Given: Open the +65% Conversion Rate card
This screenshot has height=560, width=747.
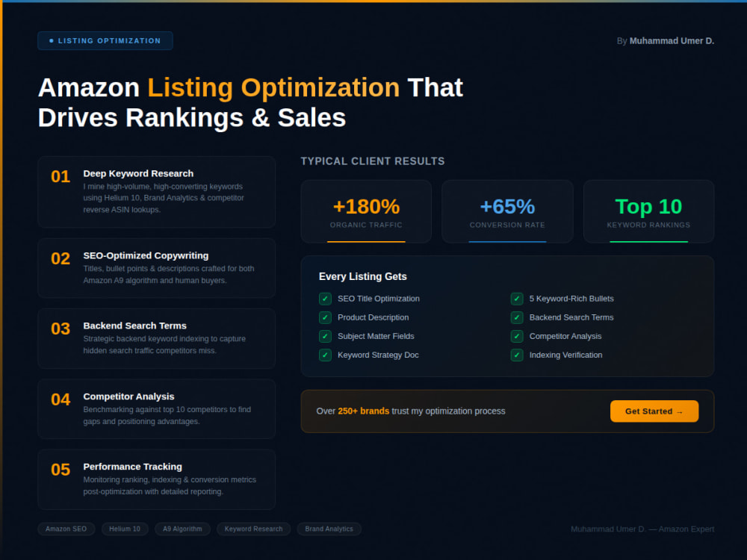Looking at the screenshot, I should click(507, 211).
